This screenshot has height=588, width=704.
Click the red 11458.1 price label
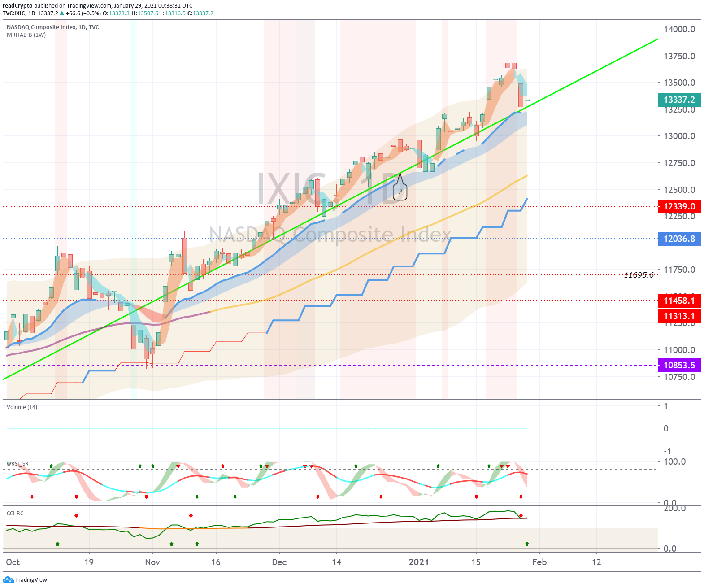(x=679, y=301)
